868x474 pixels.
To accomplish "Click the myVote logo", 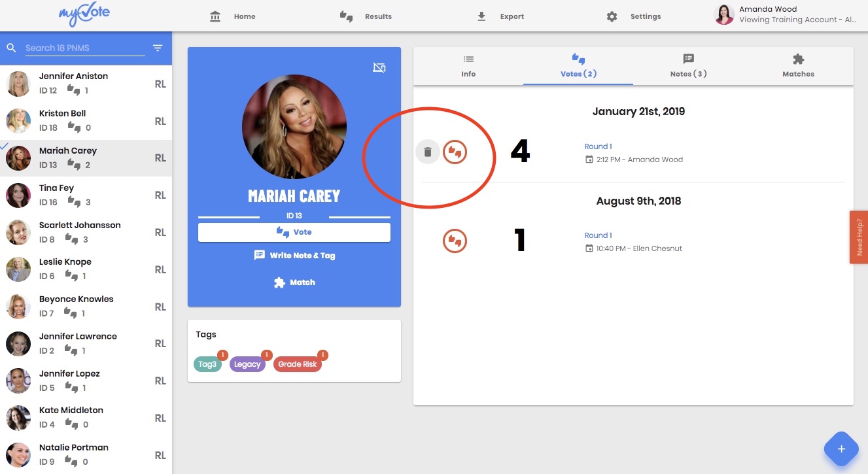I will tap(85, 14).
